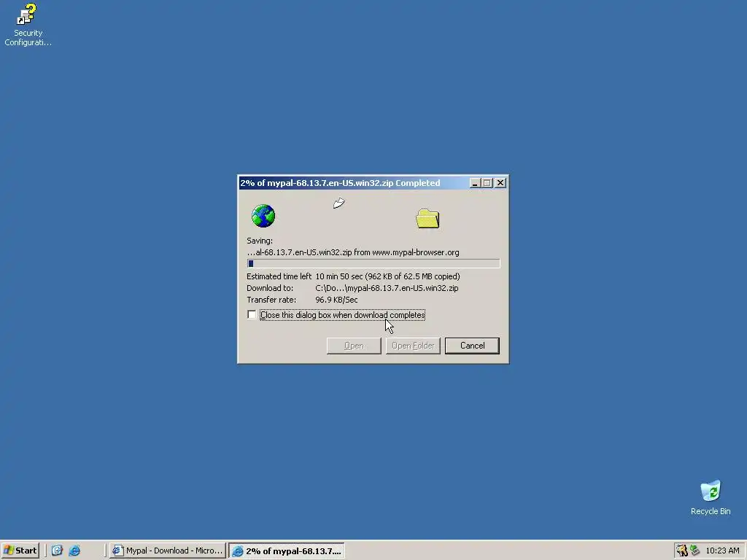Click the first system tray icon
This screenshot has height=560, width=747.
(682, 551)
